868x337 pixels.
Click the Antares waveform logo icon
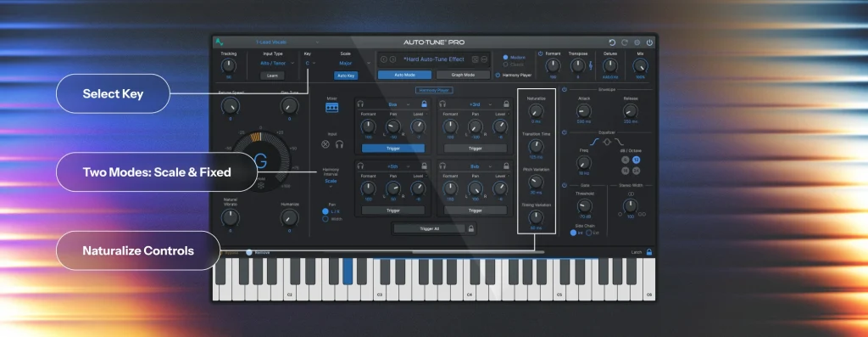click(220, 42)
